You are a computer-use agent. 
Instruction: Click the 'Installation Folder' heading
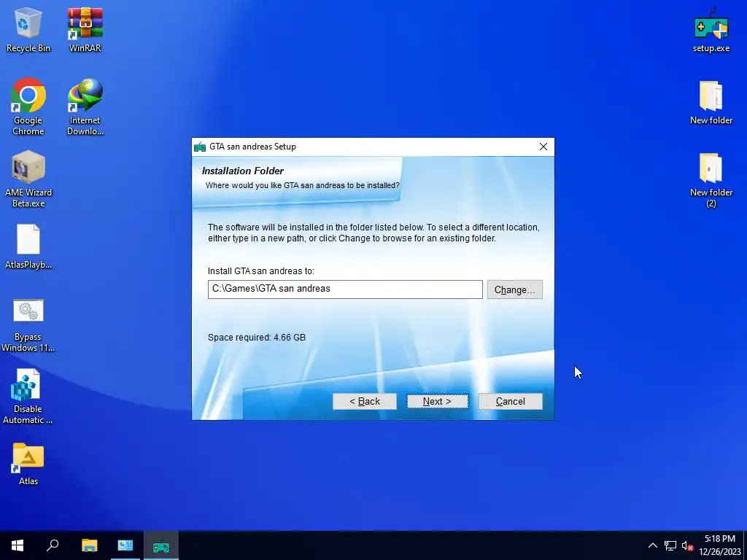pos(242,171)
